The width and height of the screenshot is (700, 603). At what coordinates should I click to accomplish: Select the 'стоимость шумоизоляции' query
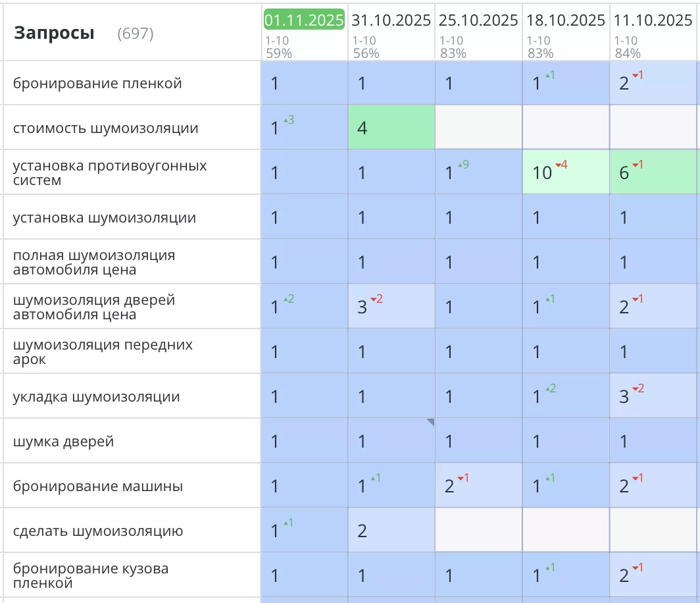click(105, 128)
